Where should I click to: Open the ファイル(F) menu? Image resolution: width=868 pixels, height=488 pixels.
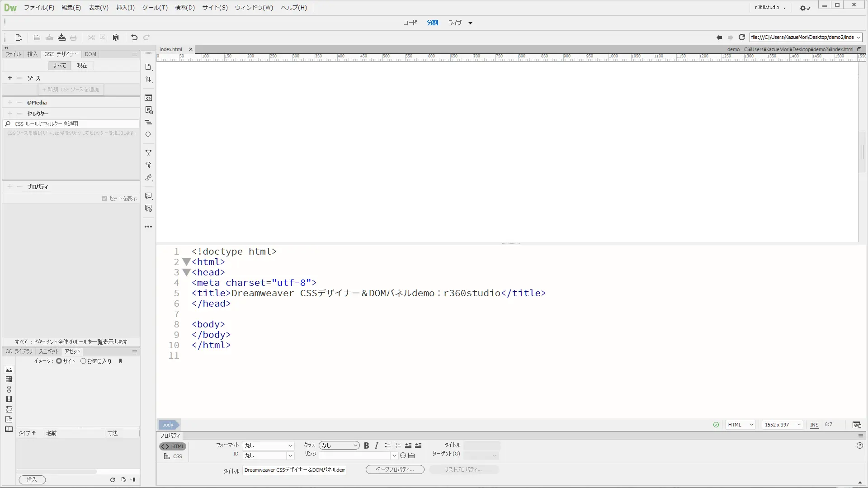[39, 8]
